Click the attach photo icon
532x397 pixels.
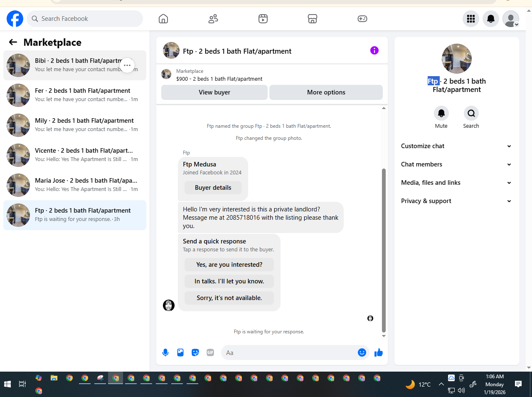pyautogui.click(x=180, y=352)
